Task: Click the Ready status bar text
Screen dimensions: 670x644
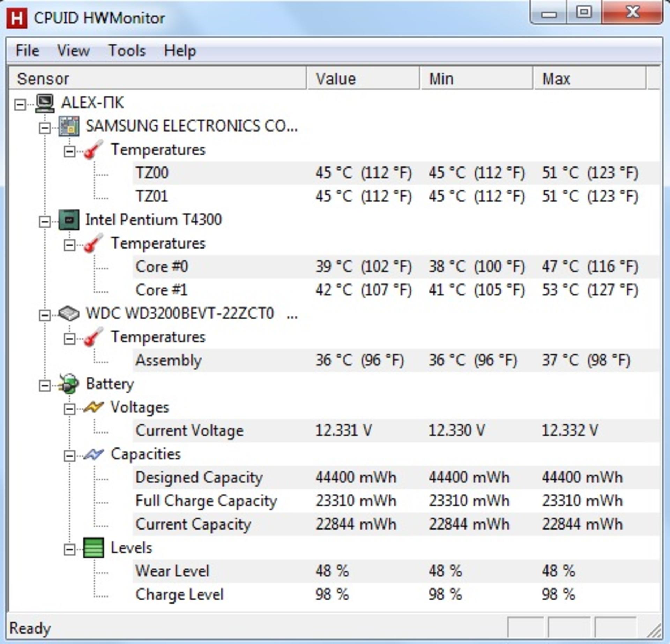Action: (30, 628)
